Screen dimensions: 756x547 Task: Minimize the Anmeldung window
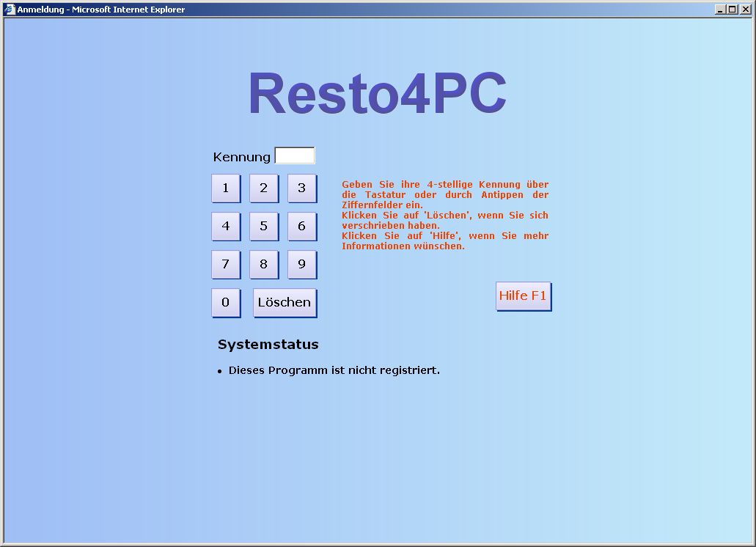(721, 10)
